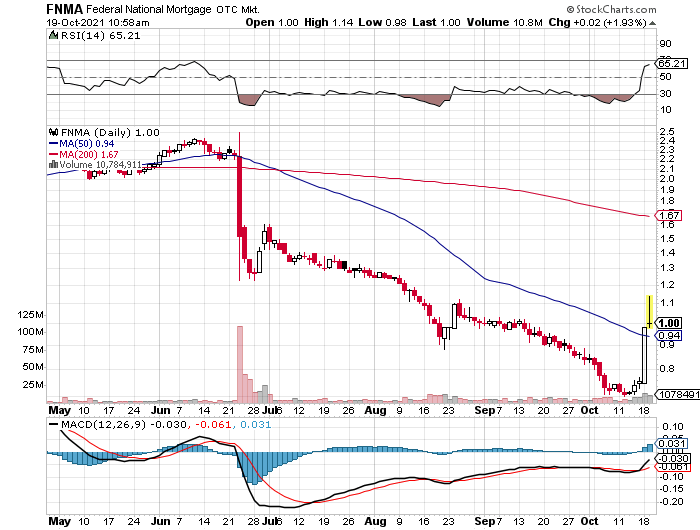The image size is (700, 530).
Task: Click the 2.5 price axis label
Action: (x=667, y=132)
